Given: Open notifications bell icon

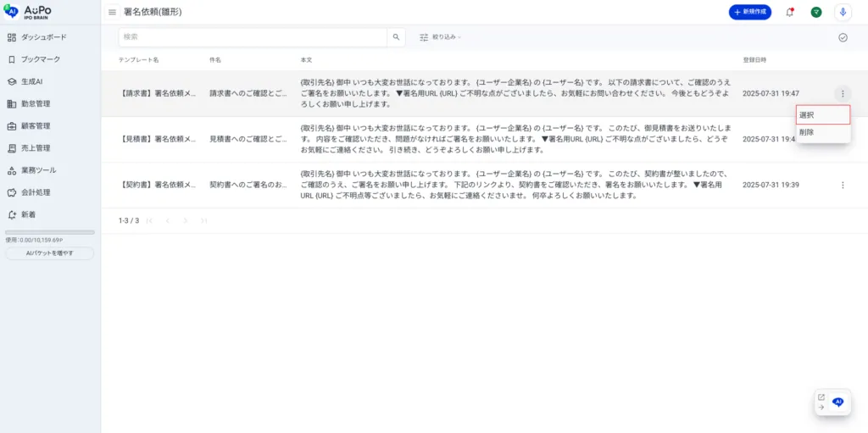Looking at the screenshot, I should [x=790, y=12].
